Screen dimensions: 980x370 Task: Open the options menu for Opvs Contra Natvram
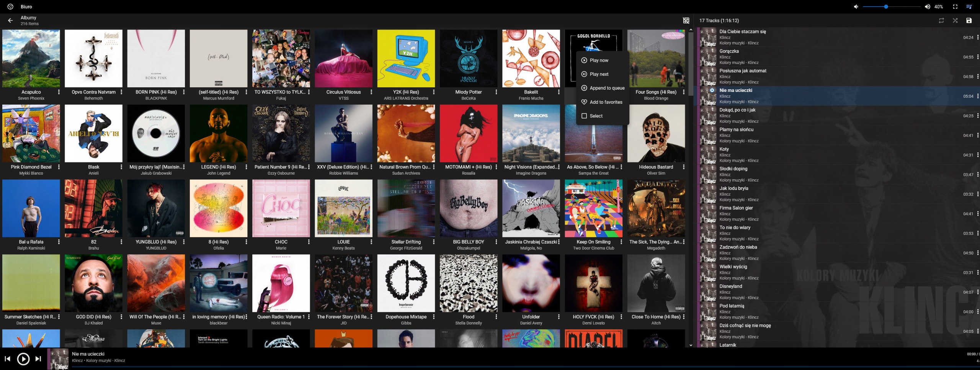121,92
